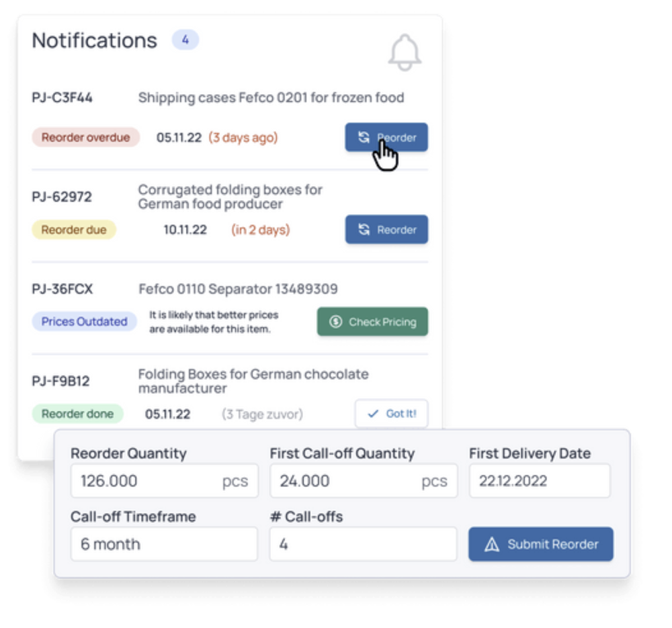Click the Reorder done status tag
The image size is (672, 628).
[77, 414]
